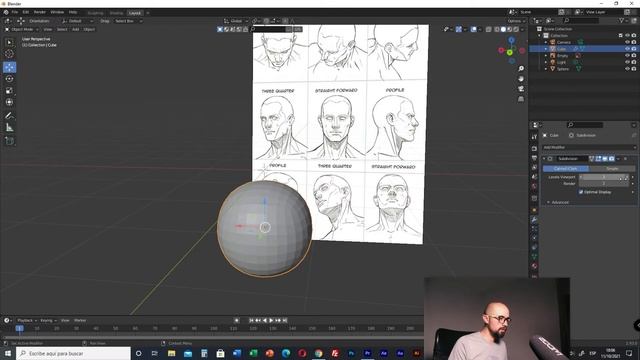
Task: Toggle viewport overlays button
Action: [x=473, y=29]
